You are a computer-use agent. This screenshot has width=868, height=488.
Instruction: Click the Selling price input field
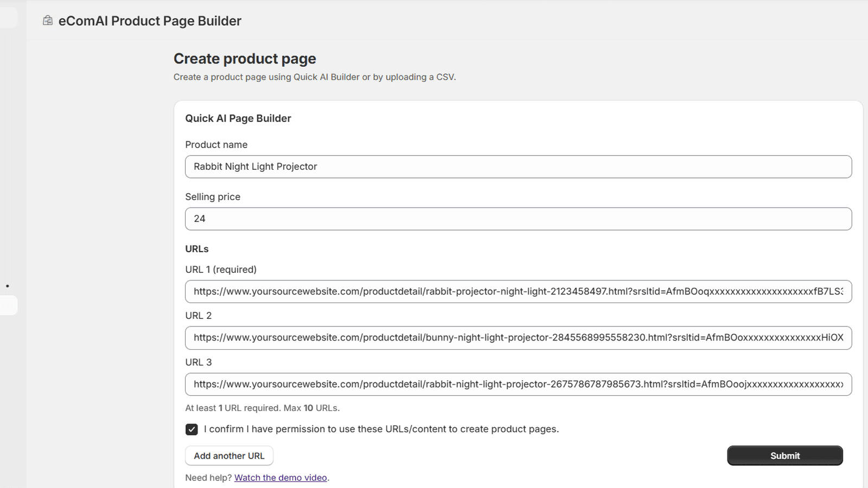click(x=518, y=219)
